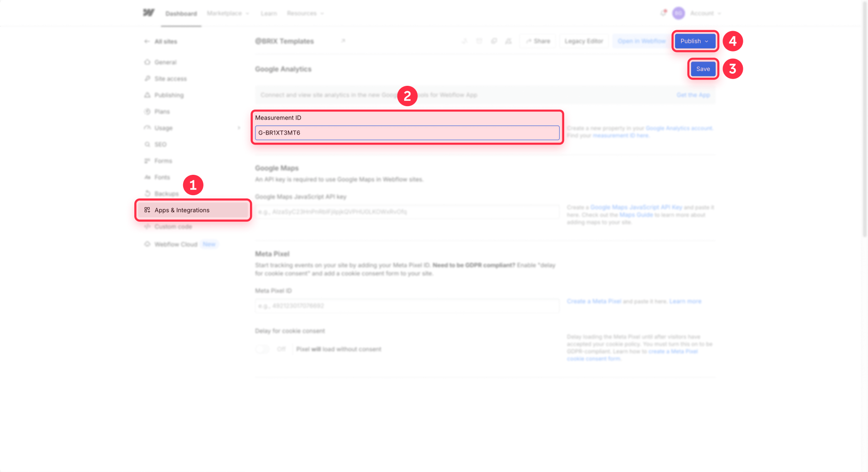Click the Fonts icon in the sidebar
Viewport: 868px width, 472px height.
147,177
